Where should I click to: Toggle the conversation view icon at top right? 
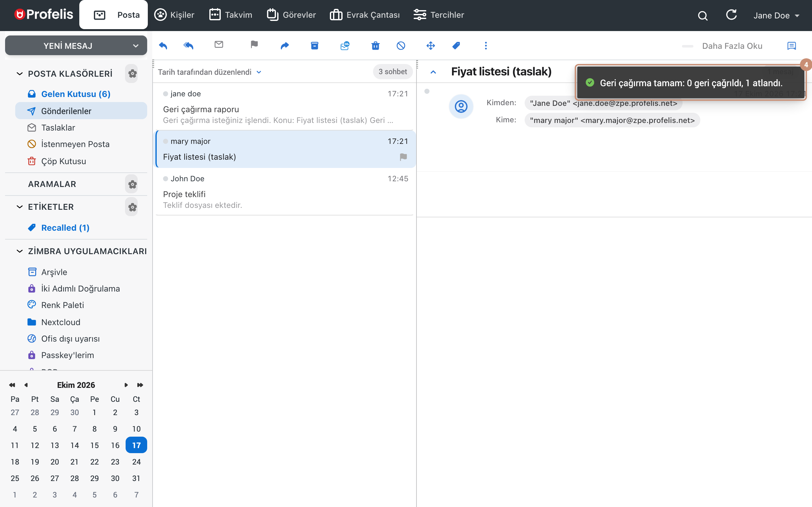791,46
